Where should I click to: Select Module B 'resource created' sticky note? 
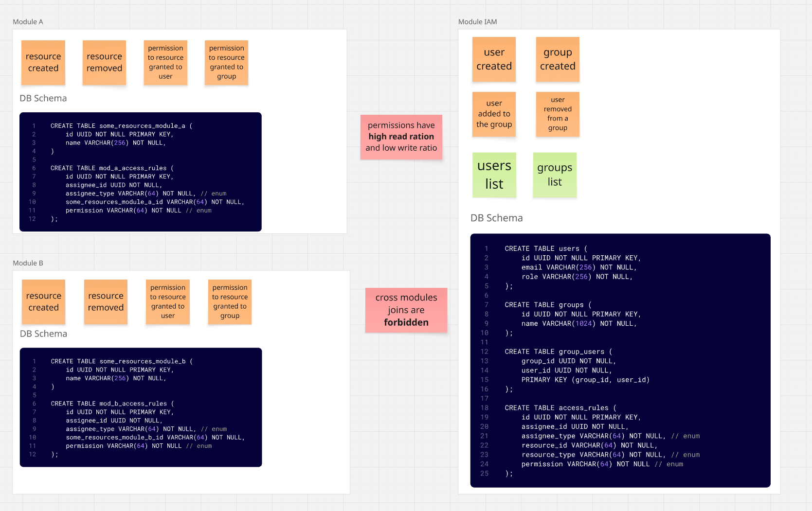point(43,302)
